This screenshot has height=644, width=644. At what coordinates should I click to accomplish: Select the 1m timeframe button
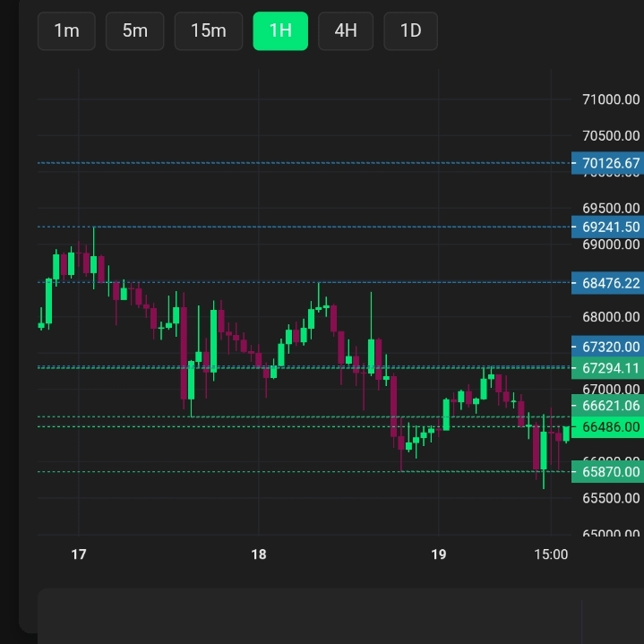click(x=66, y=31)
